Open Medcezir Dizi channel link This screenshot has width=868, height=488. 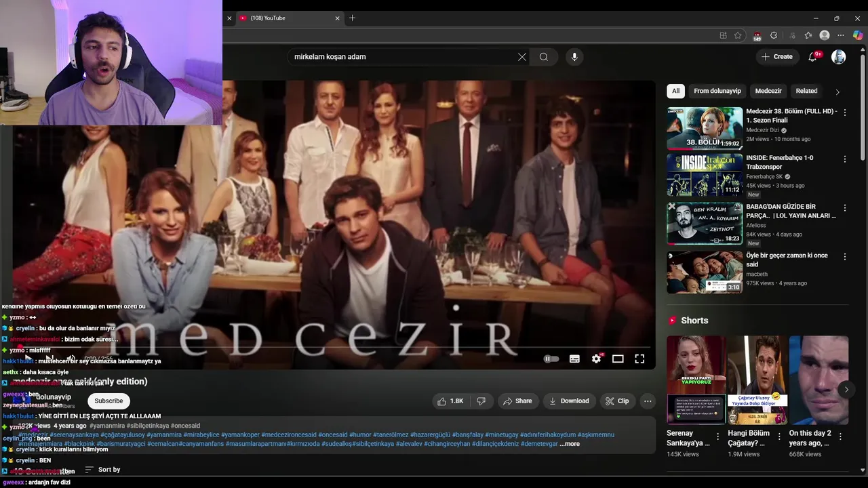tap(762, 130)
